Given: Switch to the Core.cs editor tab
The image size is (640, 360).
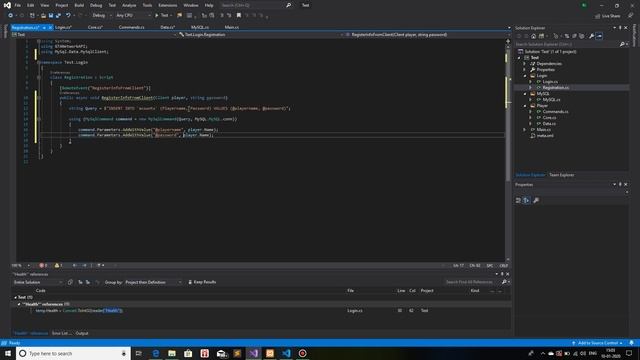Looking at the screenshot, I should (x=95, y=27).
